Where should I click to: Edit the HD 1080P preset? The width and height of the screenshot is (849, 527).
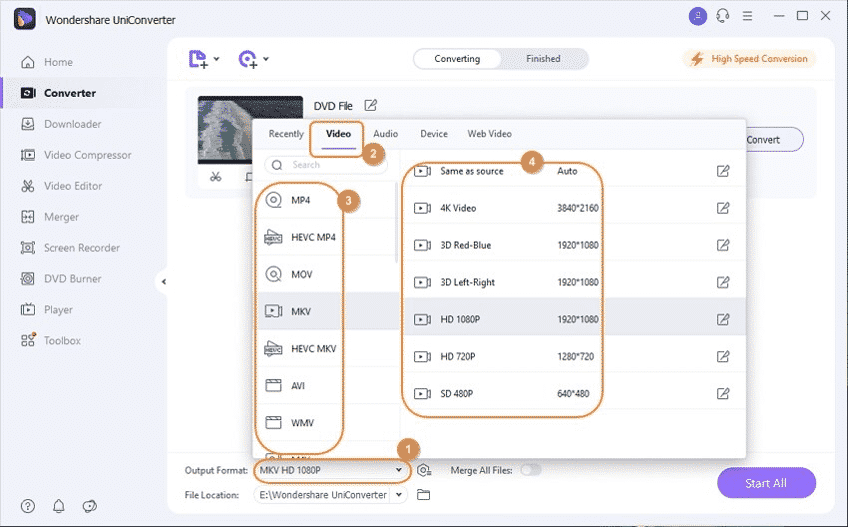pyautogui.click(x=723, y=319)
